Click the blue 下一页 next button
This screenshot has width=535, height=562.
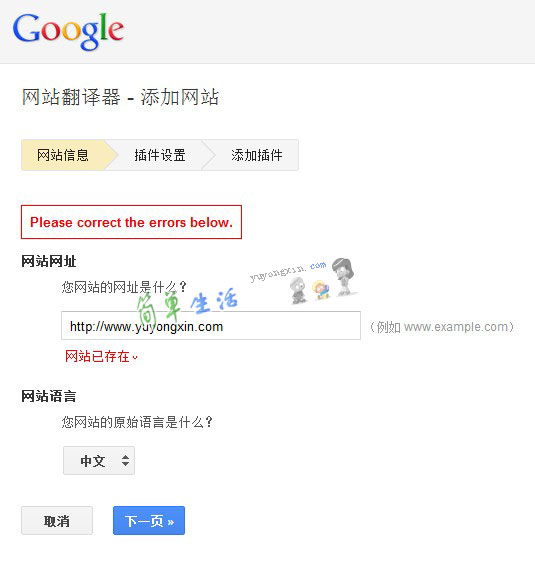[x=149, y=520]
